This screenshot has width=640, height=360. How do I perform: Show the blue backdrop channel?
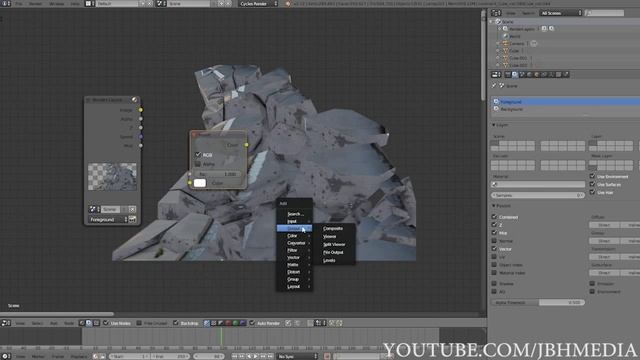[243, 323]
